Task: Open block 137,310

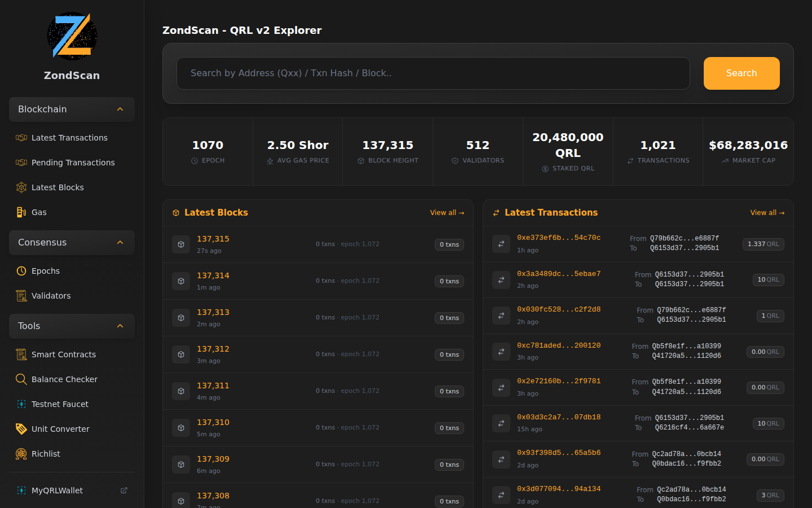Action: click(x=213, y=422)
